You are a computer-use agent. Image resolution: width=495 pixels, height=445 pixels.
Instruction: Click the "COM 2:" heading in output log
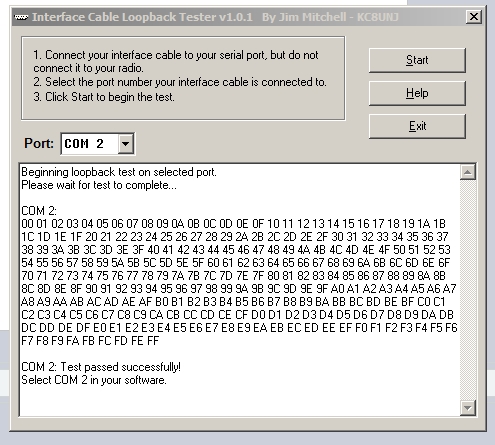click(39, 211)
